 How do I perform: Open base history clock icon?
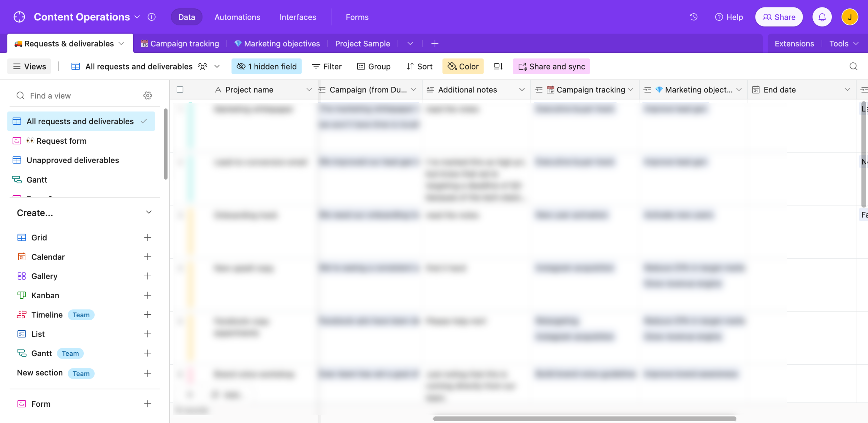click(x=693, y=17)
